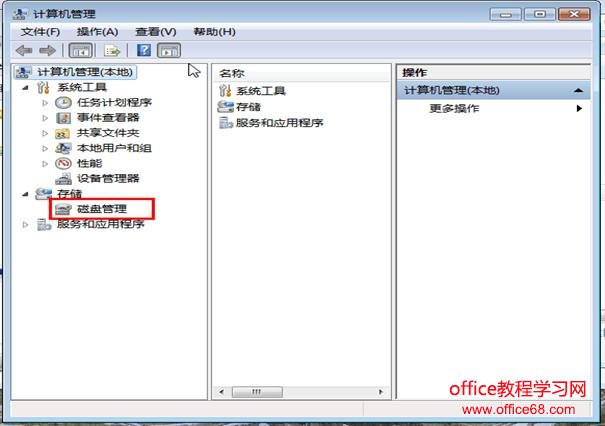The image size is (605, 426).
Task: Toggle the show/hide console tree toolbar button
Action: click(80, 51)
